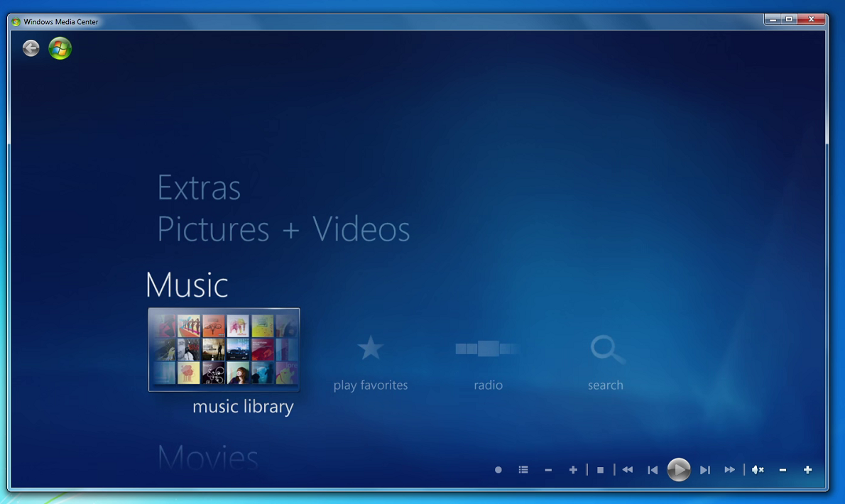This screenshot has height=504, width=845.
Task: Click the record button
Action: (x=498, y=470)
